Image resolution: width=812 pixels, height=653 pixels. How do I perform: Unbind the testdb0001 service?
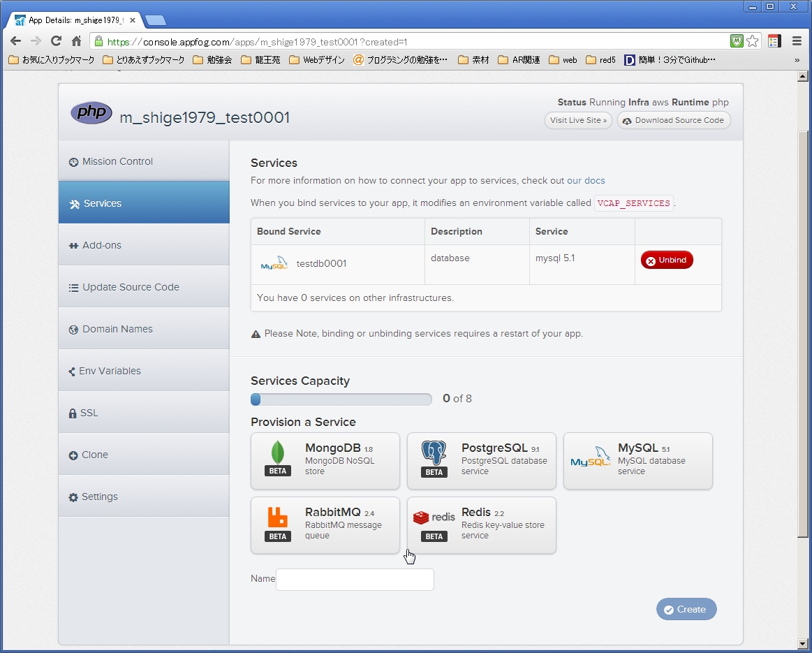667,260
